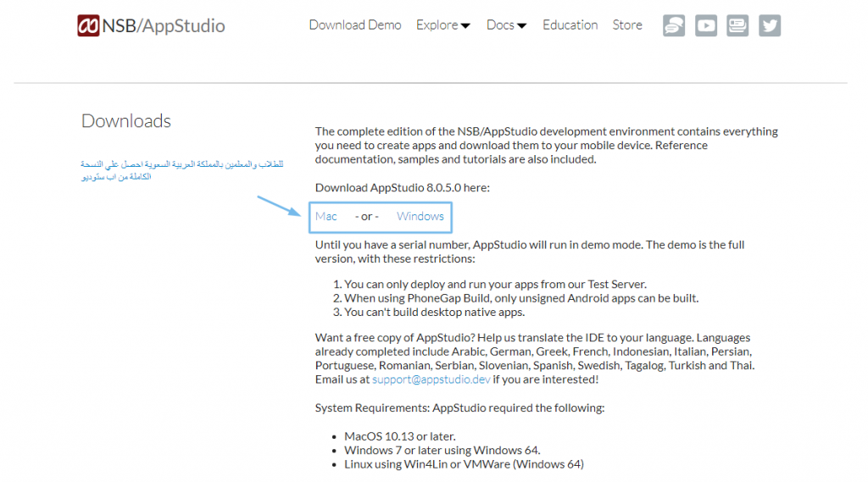The image size is (868, 482).
Task: Click 'MacOS 10.13 or later.' requirement
Action: (x=400, y=436)
